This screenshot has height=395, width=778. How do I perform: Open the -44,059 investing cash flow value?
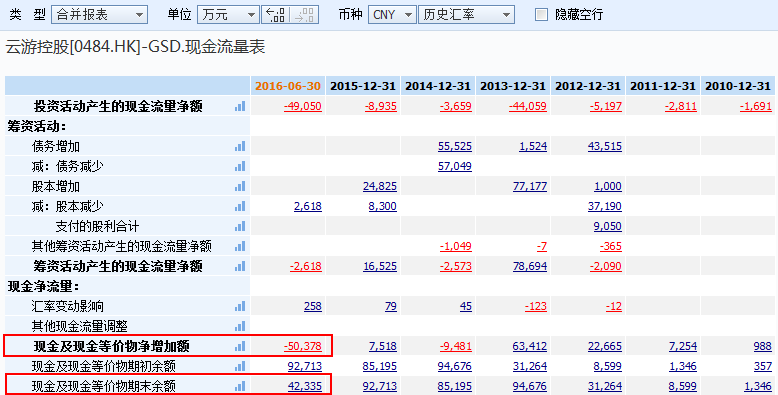click(528, 106)
